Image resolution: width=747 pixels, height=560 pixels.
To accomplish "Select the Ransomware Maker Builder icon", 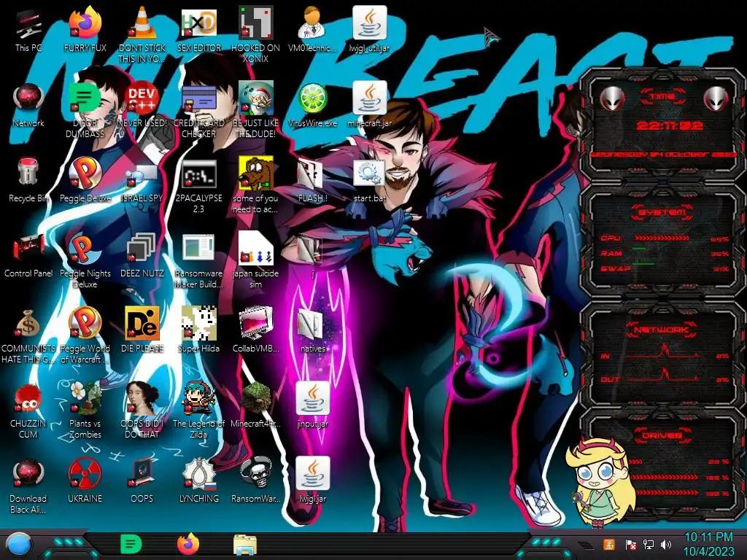I will pos(199,249).
